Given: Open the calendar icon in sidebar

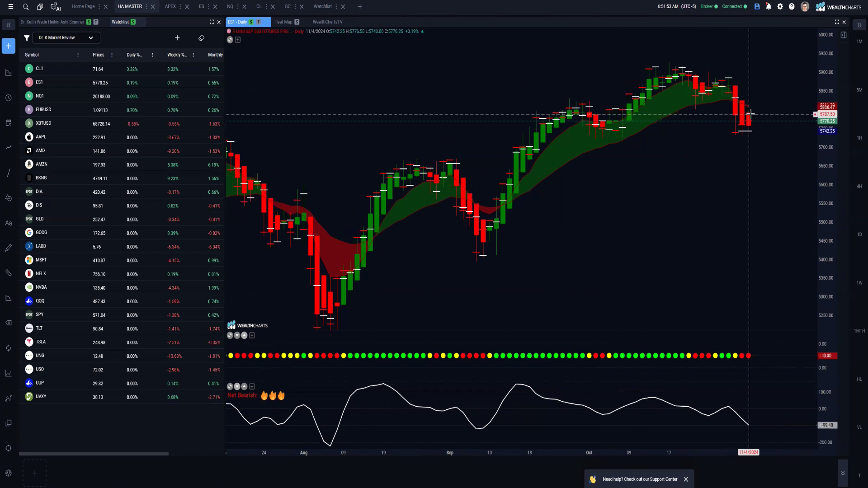Looking at the screenshot, I should pos(9,122).
